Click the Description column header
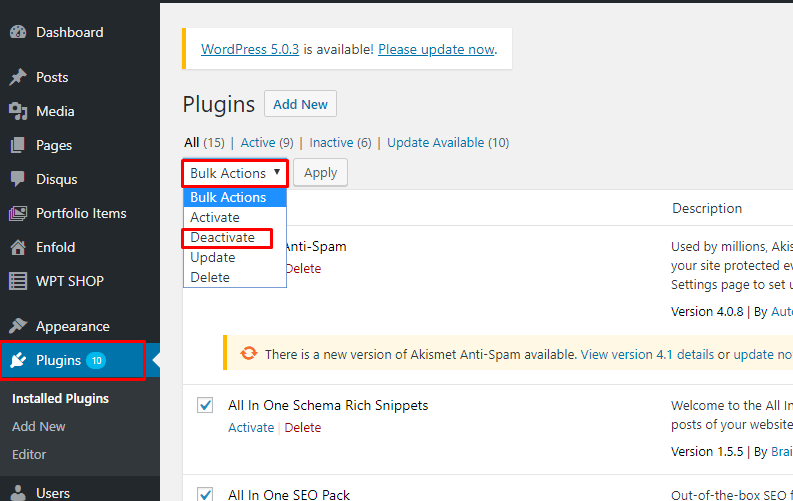Screen dimensions: 793x501 click(707, 208)
